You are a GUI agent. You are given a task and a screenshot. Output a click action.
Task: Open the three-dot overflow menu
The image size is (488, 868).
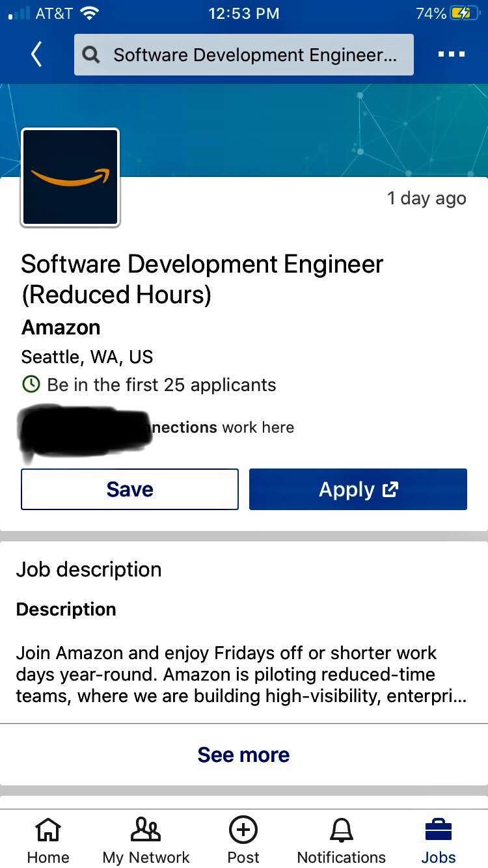(450, 55)
